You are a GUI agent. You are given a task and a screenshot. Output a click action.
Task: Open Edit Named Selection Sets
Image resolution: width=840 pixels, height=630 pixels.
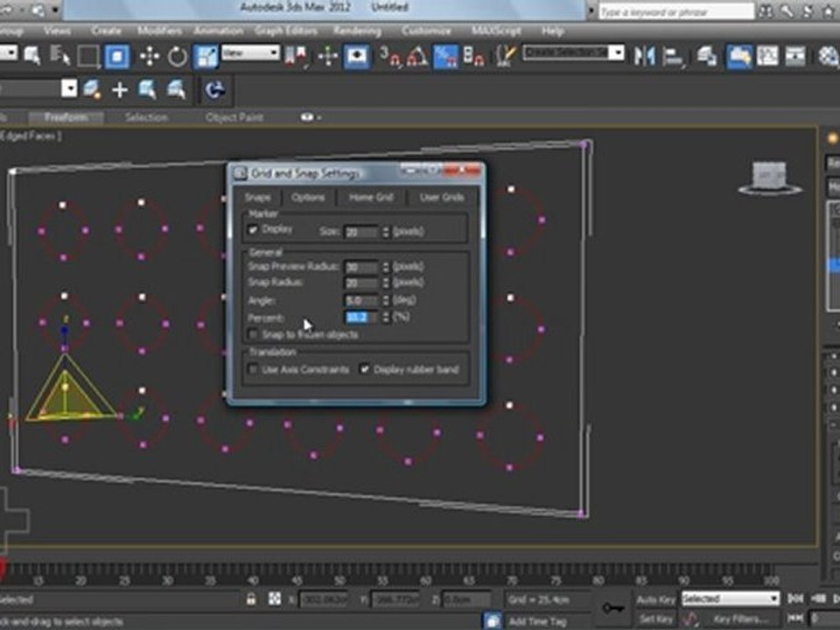coord(505,56)
